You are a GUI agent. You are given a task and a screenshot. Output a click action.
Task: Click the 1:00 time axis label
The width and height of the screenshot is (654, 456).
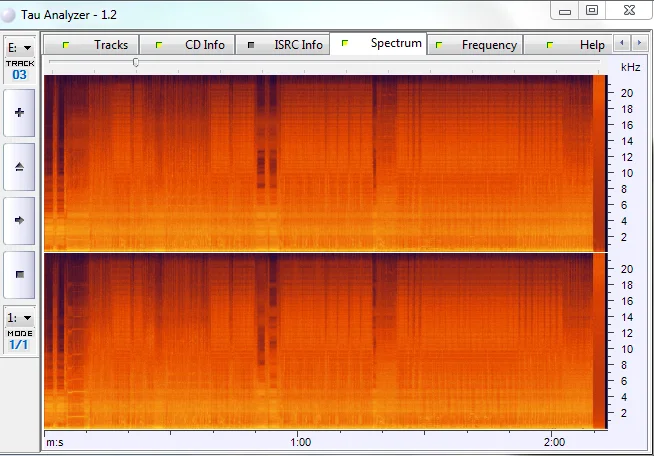tap(301, 442)
